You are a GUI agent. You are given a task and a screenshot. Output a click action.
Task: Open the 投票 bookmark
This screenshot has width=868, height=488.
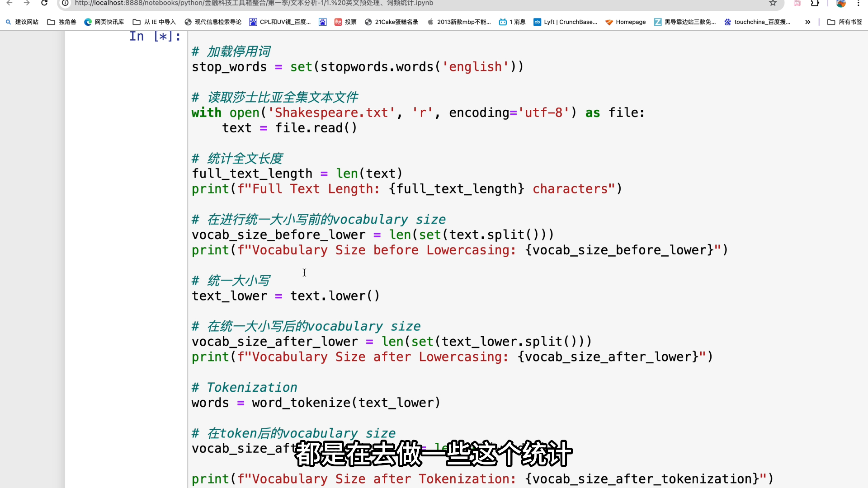pos(345,22)
